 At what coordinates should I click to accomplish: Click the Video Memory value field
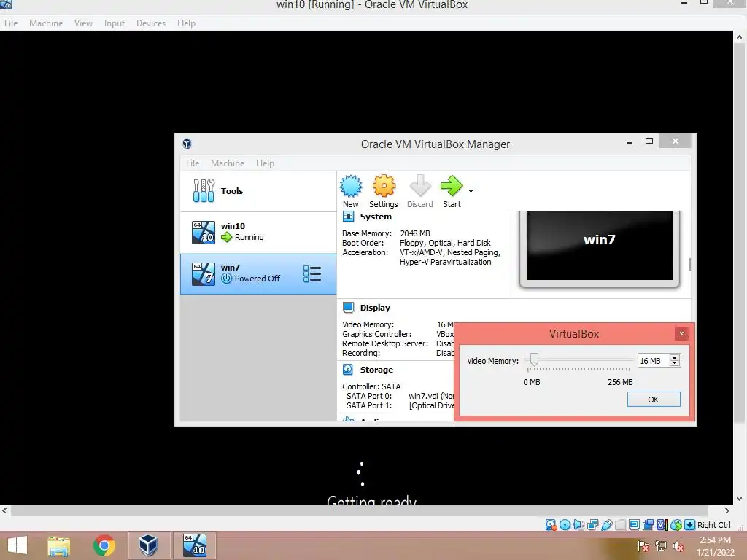(653, 361)
